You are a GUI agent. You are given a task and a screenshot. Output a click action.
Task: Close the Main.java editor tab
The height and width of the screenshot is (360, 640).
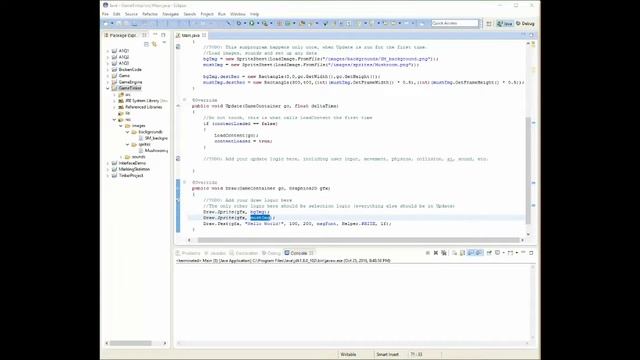[204, 36]
